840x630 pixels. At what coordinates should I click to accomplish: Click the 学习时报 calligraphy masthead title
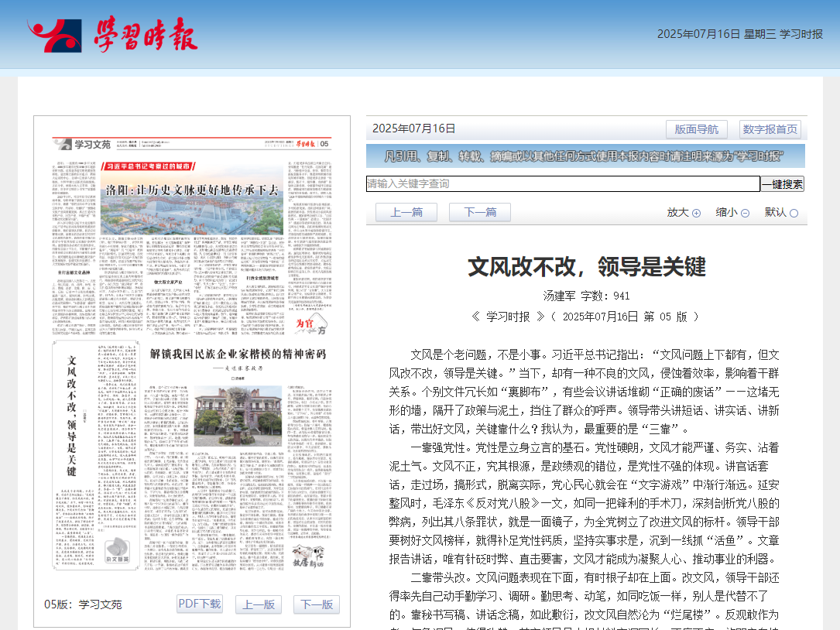pyautogui.click(x=146, y=35)
